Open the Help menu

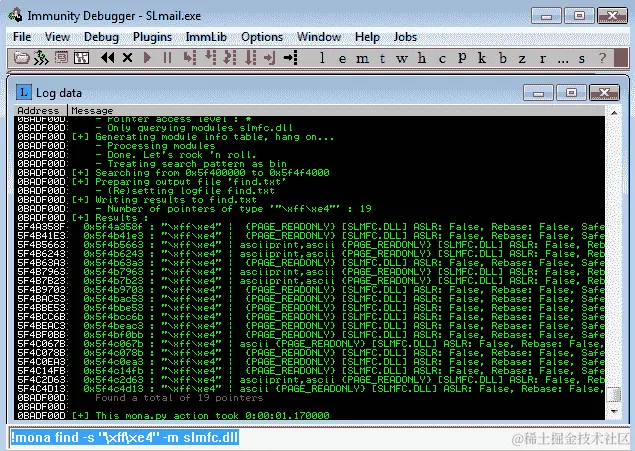[367, 37]
